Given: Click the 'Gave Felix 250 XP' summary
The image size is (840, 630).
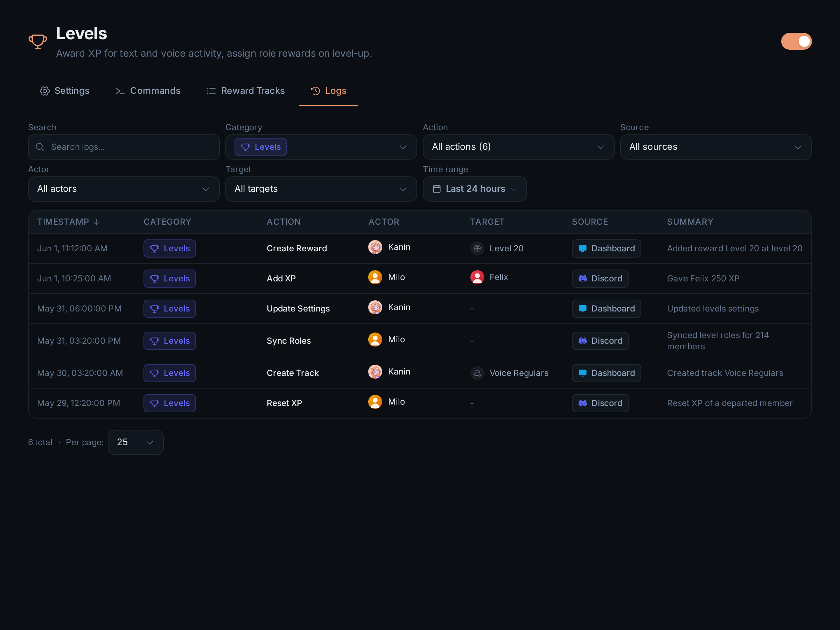Looking at the screenshot, I should click(x=703, y=278).
